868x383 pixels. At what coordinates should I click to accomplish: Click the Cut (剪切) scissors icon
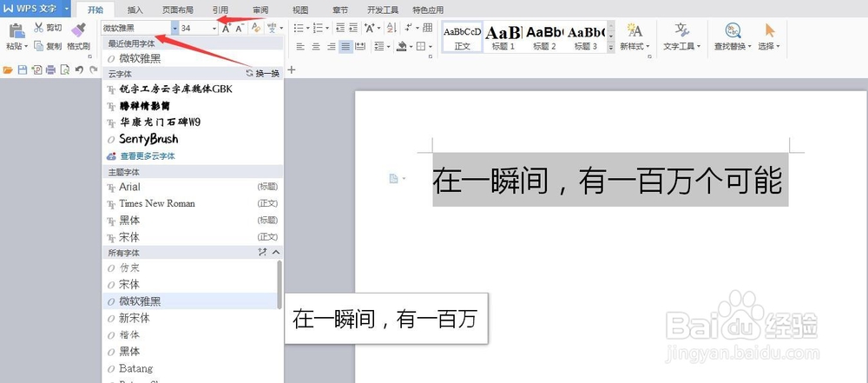(x=39, y=28)
